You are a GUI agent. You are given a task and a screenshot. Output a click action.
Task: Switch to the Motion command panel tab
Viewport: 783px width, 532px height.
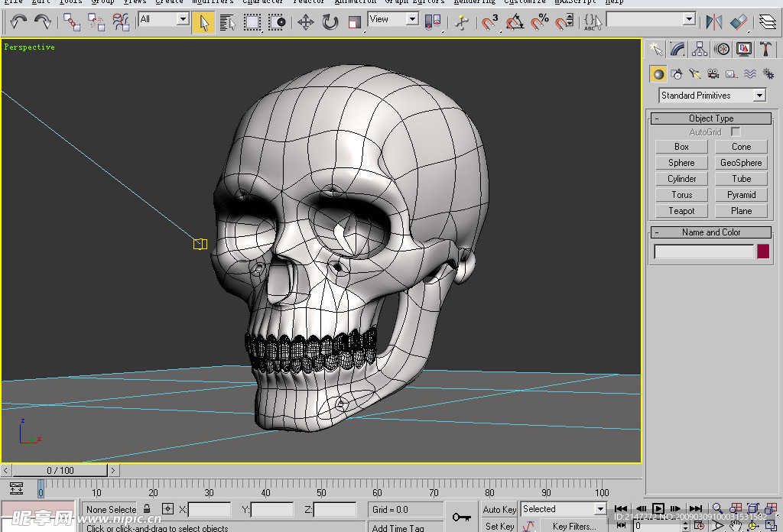(x=722, y=49)
